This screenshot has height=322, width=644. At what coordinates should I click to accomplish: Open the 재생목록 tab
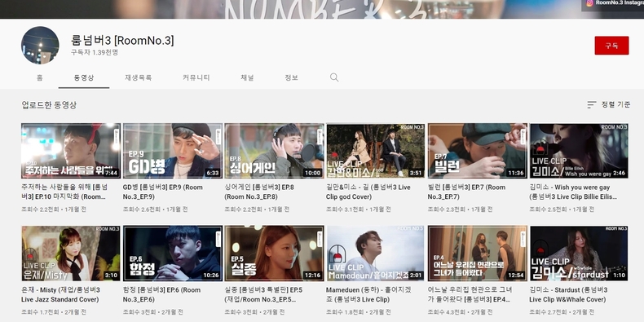click(139, 77)
